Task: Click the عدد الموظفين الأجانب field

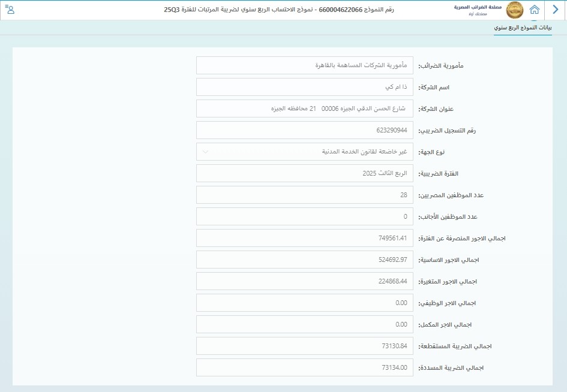Action: tap(304, 216)
